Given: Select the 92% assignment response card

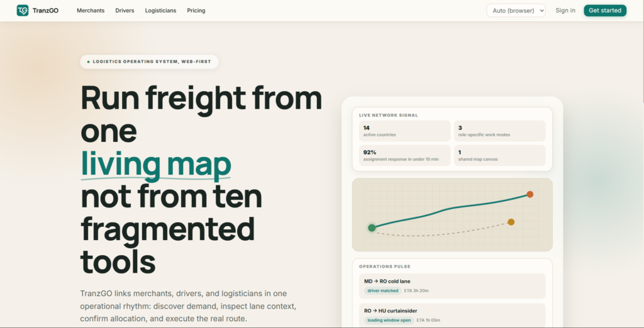Looking at the screenshot, I should coord(404,156).
